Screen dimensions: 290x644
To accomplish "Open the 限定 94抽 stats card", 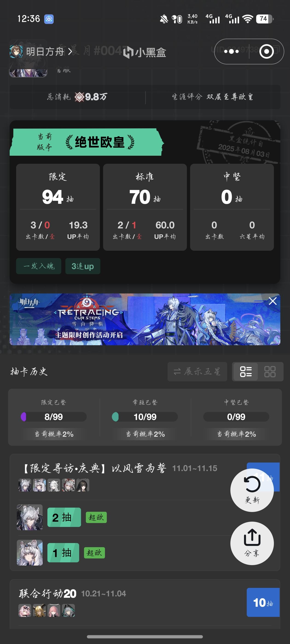I will coord(58,207).
